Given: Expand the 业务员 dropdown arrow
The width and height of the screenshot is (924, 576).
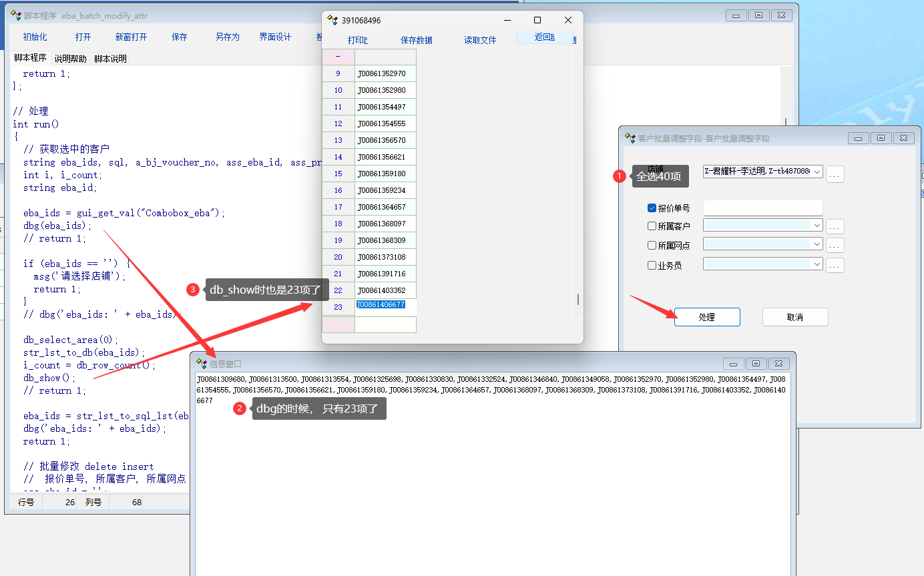Looking at the screenshot, I should (817, 264).
